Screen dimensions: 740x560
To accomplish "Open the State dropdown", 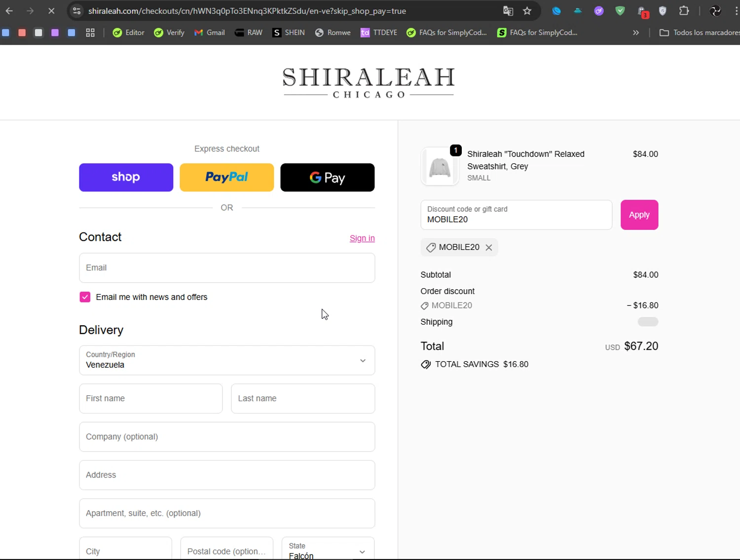I will click(328, 549).
